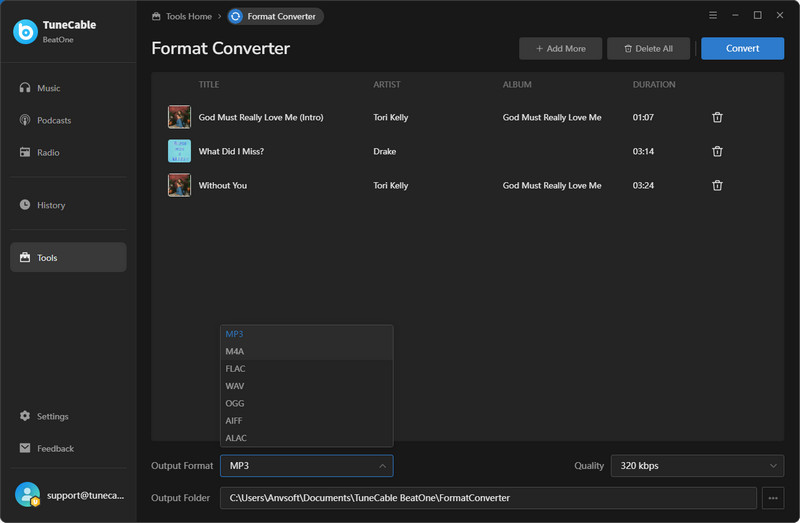Viewport: 800px width, 523px height.
Task: Delete God Must Really Love Me (Intro) track
Action: pyautogui.click(x=717, y=117)
